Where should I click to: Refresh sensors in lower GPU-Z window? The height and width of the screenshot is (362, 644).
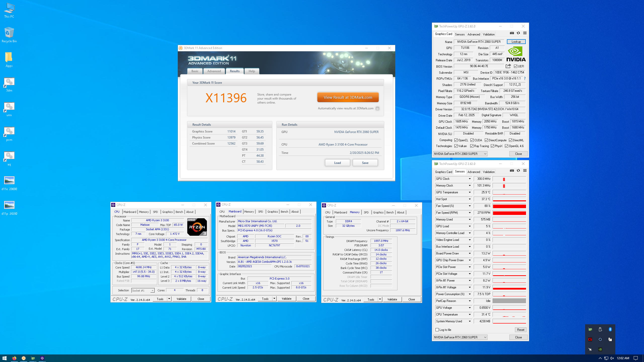[x=518, y=170]
